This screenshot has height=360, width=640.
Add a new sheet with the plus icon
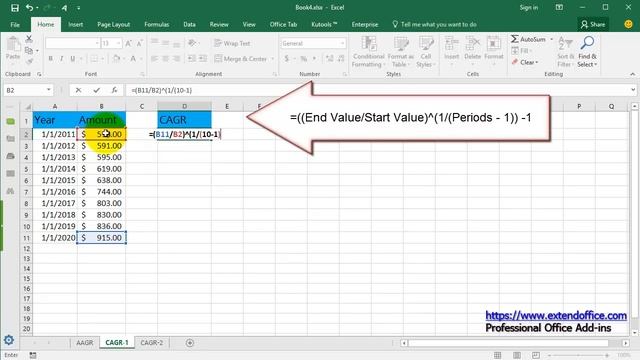click(x=190, y=343)
